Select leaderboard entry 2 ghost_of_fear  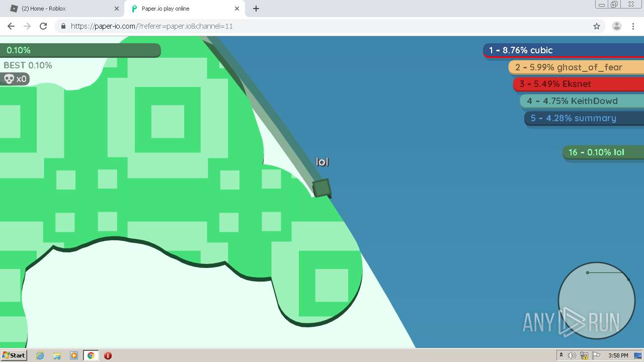576,67
